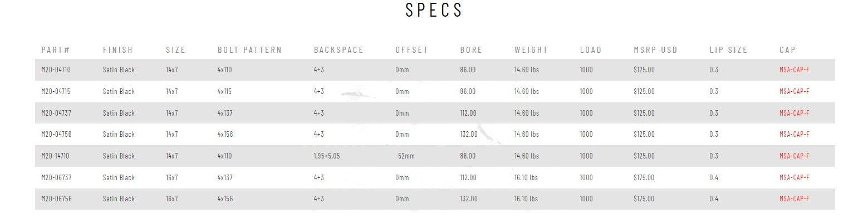Click the BOLT PATTERN column header

click(x=249, y=50)
